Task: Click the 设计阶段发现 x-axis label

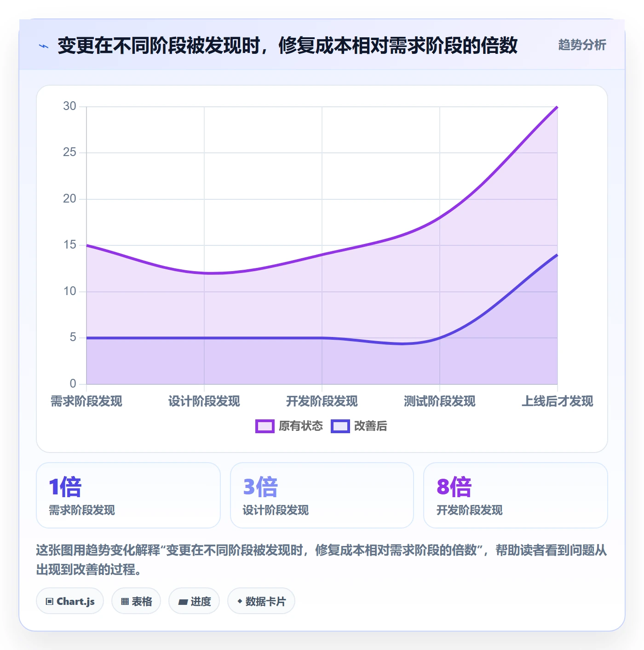Action: [204, 401]
